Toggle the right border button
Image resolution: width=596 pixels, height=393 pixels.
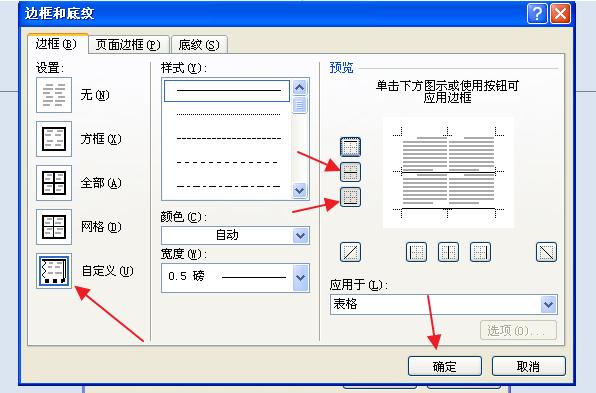coord(480,252)
